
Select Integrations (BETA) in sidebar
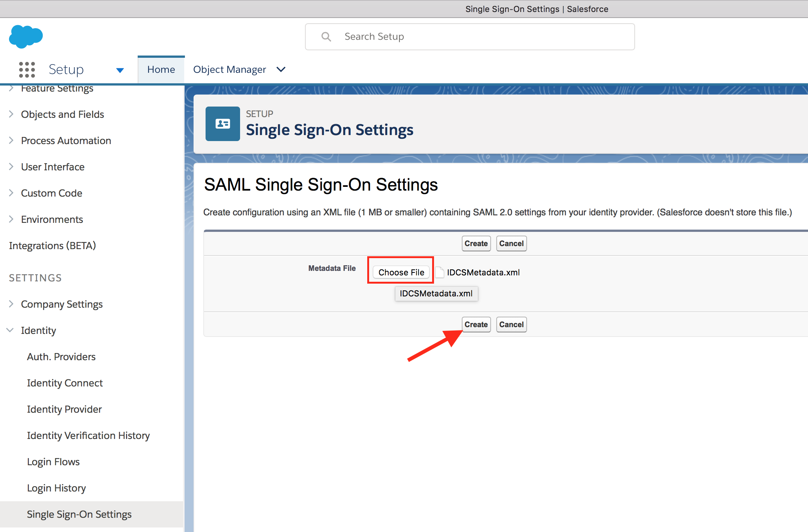pyautogui.click(x=53, y=245)
